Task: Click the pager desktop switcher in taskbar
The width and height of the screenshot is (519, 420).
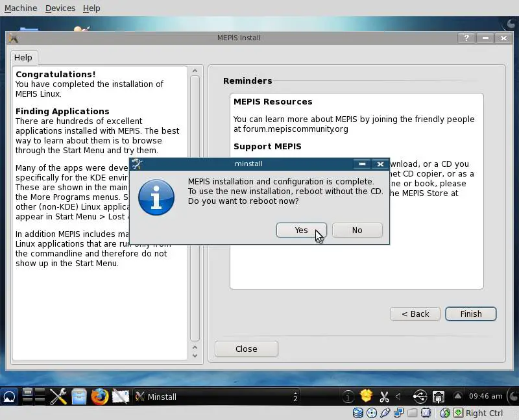Action: [x=34, y=396]
